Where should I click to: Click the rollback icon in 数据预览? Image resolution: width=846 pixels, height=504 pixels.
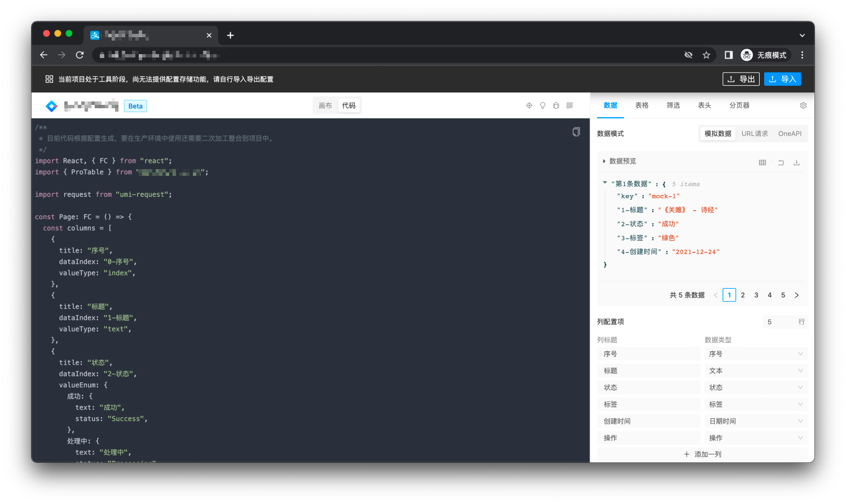click(781, 162)
